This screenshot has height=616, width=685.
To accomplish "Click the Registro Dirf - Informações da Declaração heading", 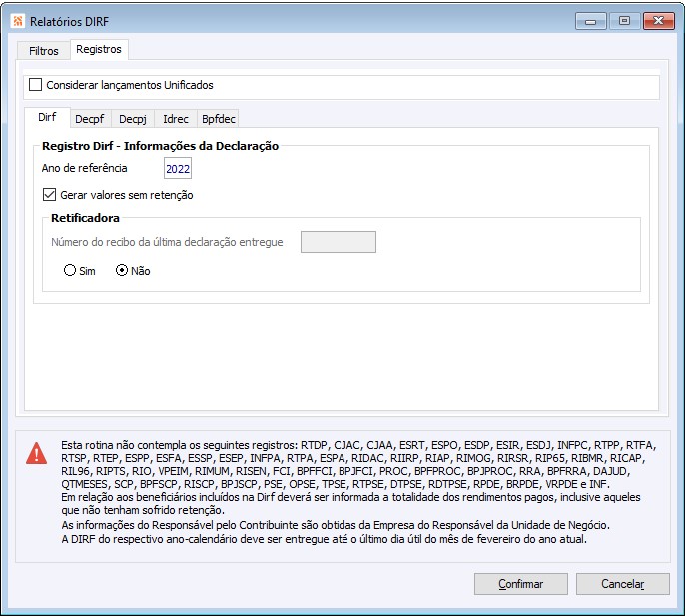I will [x=160, y=146].
